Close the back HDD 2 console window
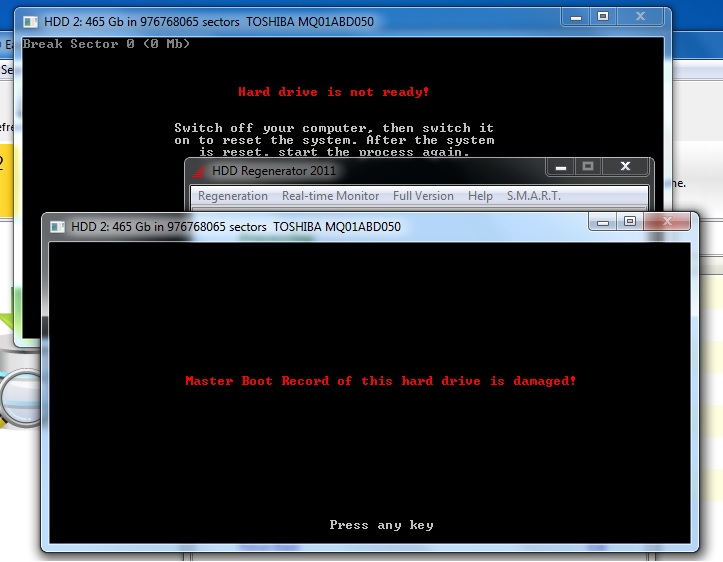The image size is (723, 562). coord(640,17)
